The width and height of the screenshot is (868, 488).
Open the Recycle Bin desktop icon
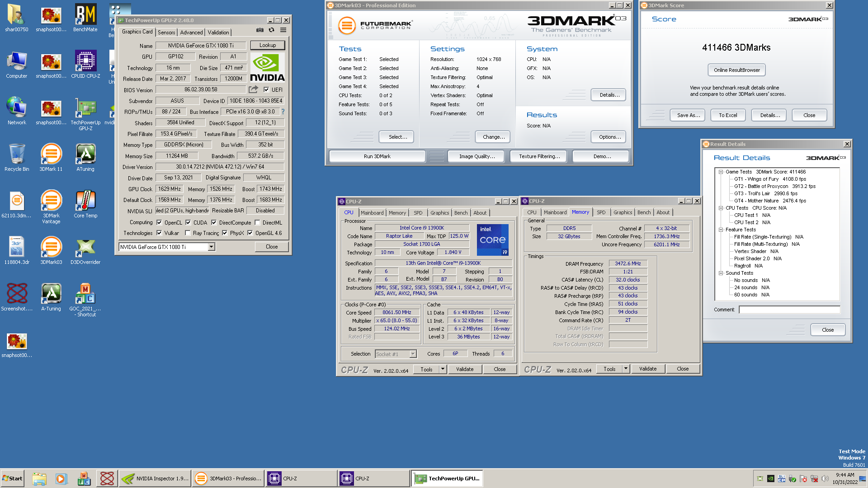(x=17, y=157)
